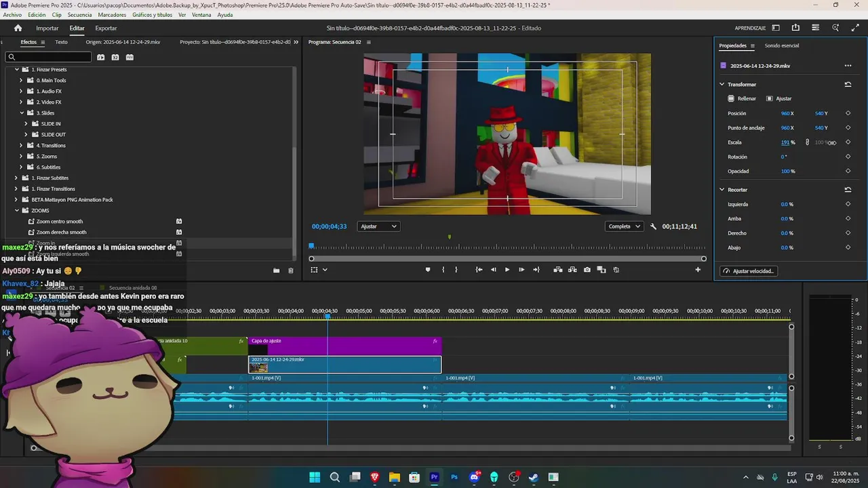Filter by YUV effects icon
Viewport: 868px width, 488px height.
click(x=130, y=57)
